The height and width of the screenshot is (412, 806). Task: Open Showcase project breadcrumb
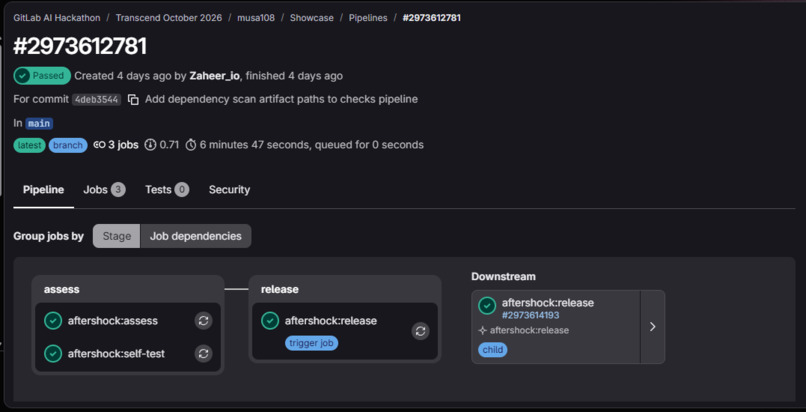tap(312, 18)
